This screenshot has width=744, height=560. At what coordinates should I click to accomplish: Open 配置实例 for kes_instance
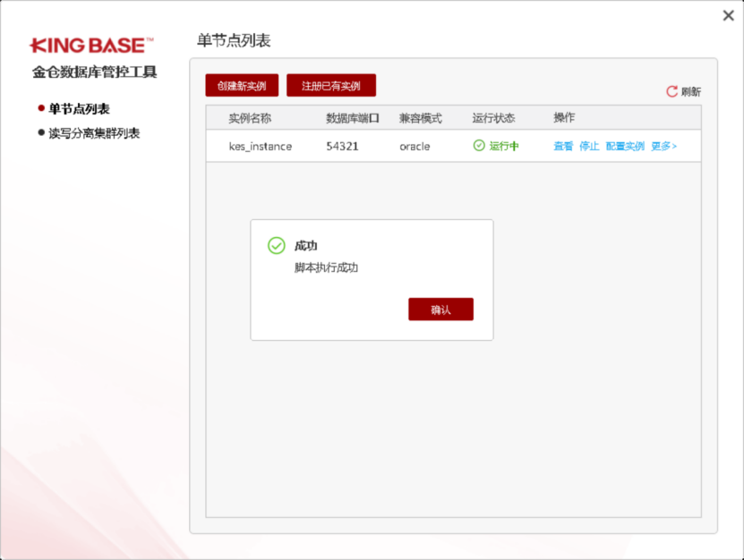pyautogui.click(x=625, y=146)
